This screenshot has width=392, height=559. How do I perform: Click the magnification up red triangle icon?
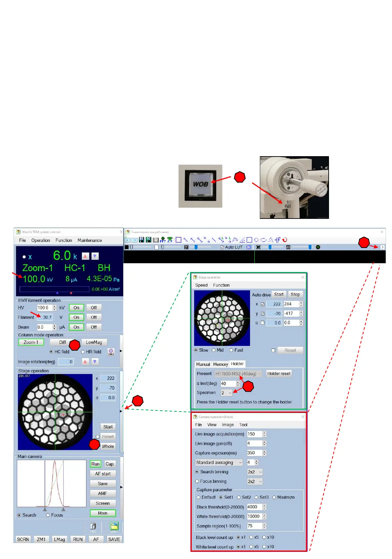pyautogui.click(x=85, y=256)
